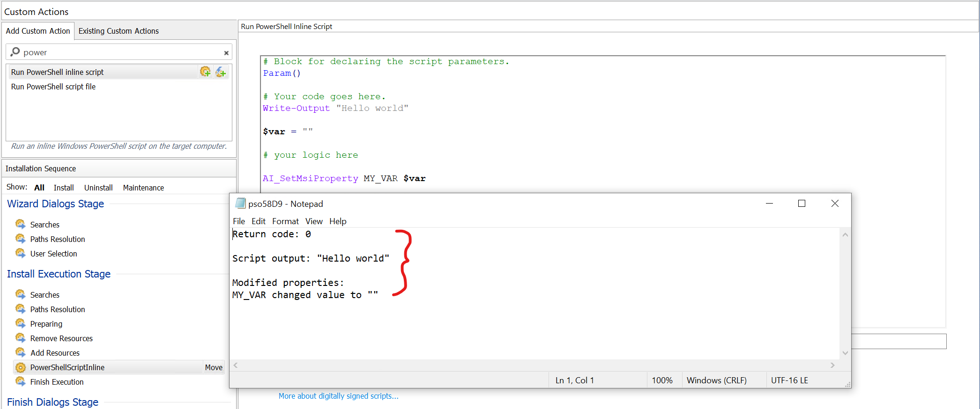Click the PowerShellScriptInline gear icon
The image size is (980, 409).
point(20,367)
